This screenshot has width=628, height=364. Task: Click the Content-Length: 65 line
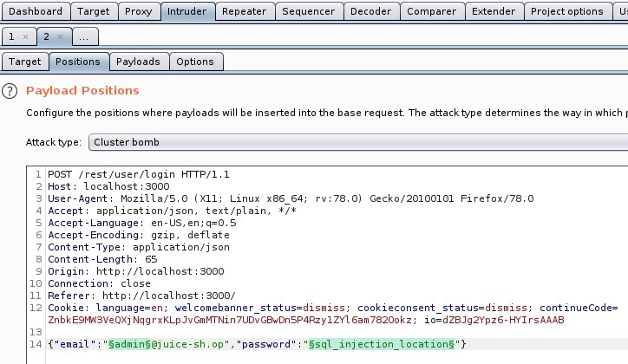click(x=102, y=259)
